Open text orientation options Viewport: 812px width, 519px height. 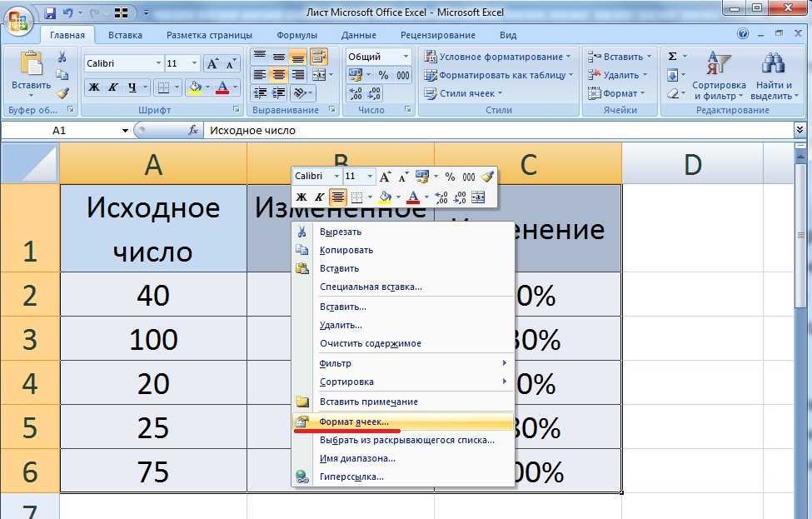click(302, 93)
